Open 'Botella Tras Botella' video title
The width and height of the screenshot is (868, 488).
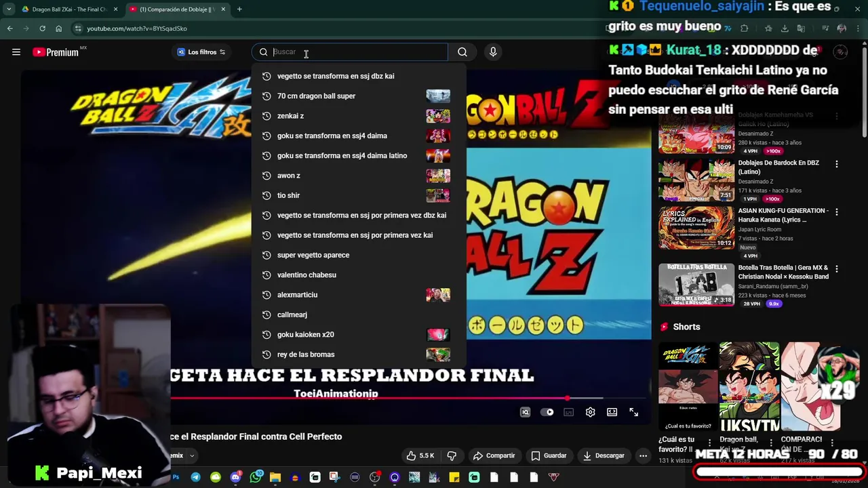(x=783, y=272)
